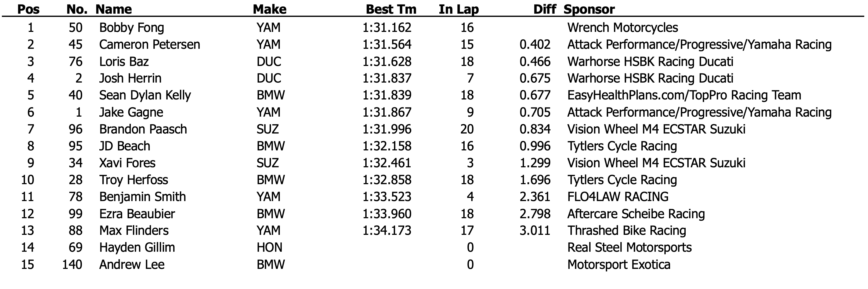Click the Name column header

(114, 9)
